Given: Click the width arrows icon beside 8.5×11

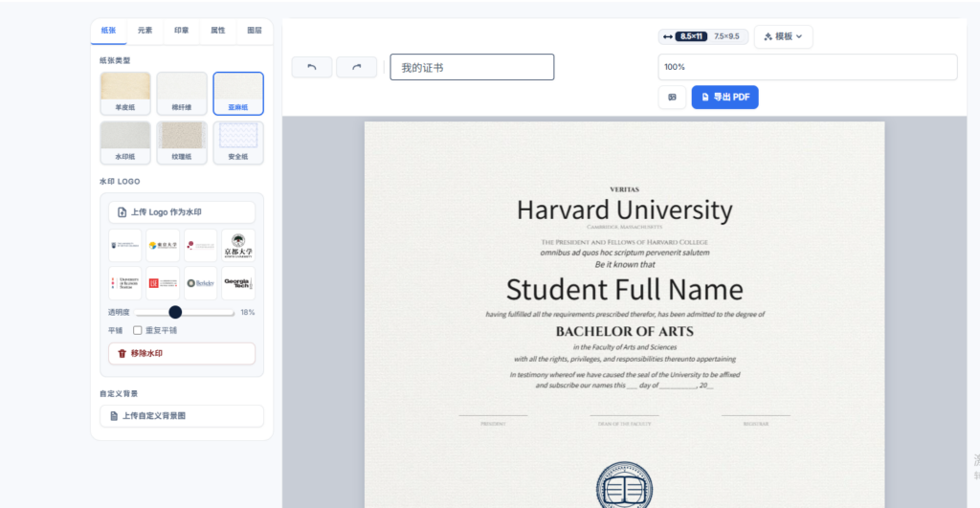Looking at the screenshot, I should click(667, 37).
